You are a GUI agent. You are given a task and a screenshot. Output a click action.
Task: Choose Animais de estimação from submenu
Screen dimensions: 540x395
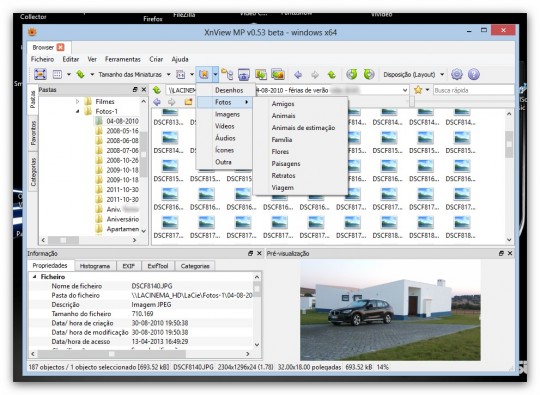tap(303, 128)
